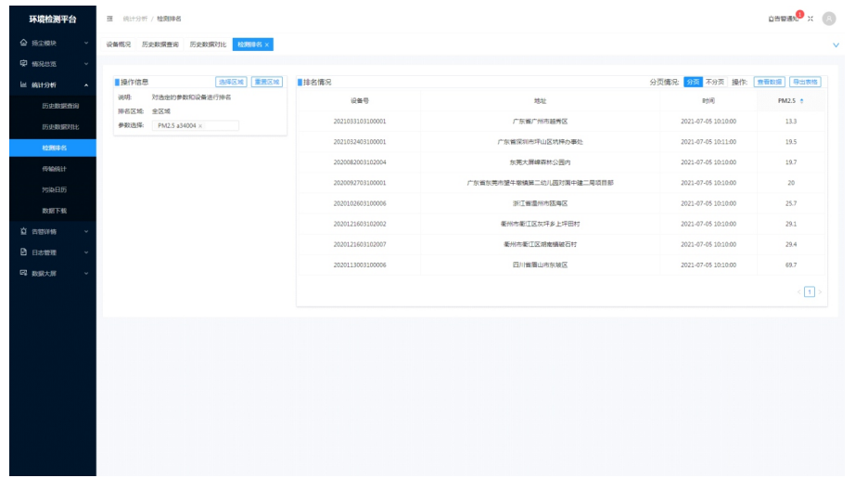This screenshot has height=491, width=868.
Task: Click the 导出表格 export button
Action: coord(805,82)
